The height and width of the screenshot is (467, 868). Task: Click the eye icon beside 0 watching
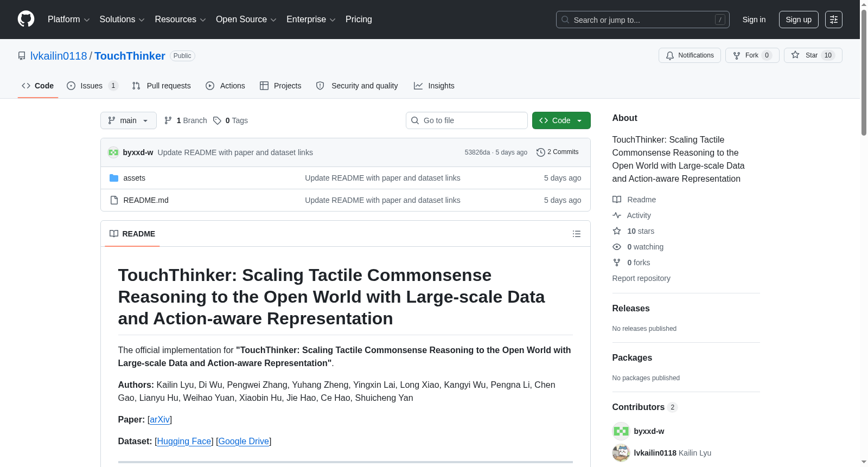click(x=617, y=247)
